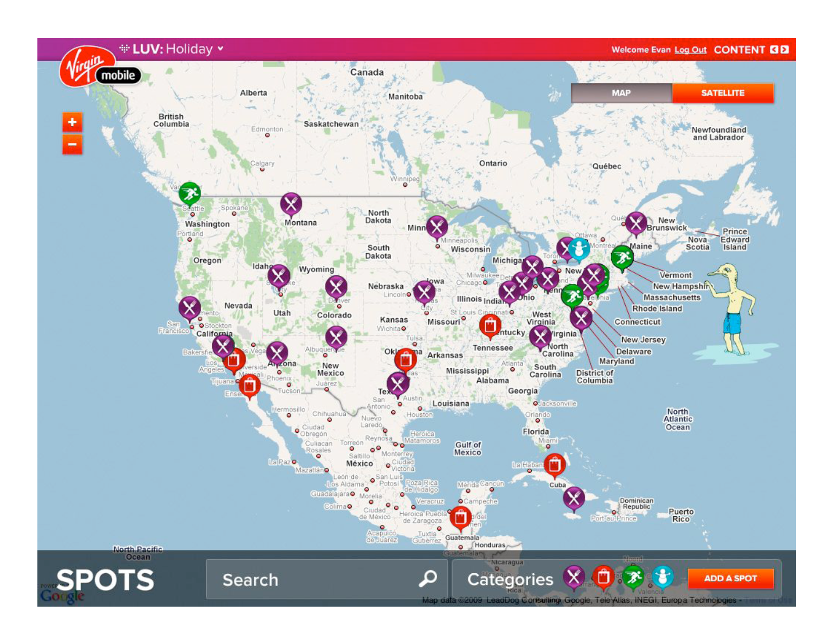Open the green activity pin near Maine

click(622, 258)
